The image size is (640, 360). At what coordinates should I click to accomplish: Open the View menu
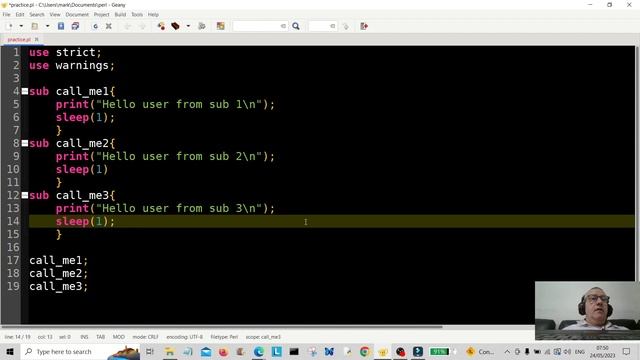pos(55,14)
